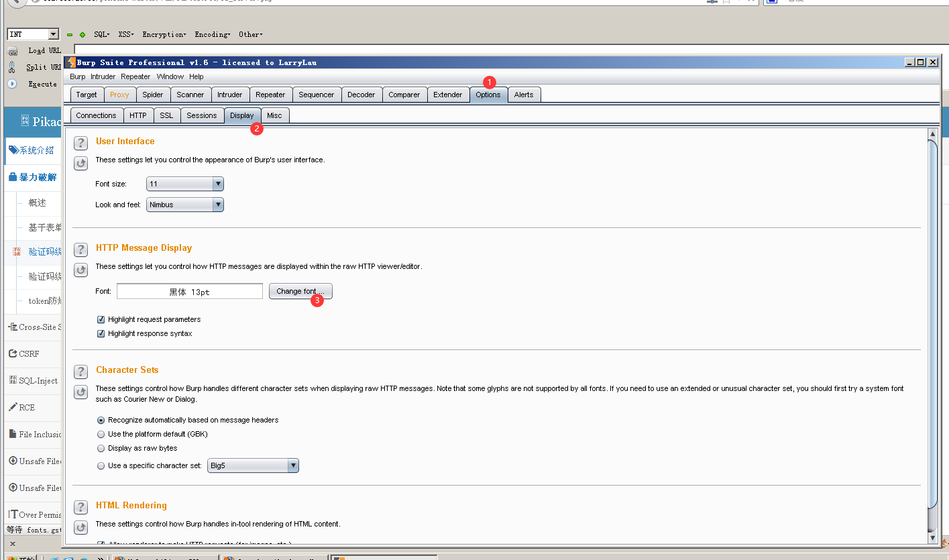
Task: Click the HackBar URL text field
Action: [510, 51]
